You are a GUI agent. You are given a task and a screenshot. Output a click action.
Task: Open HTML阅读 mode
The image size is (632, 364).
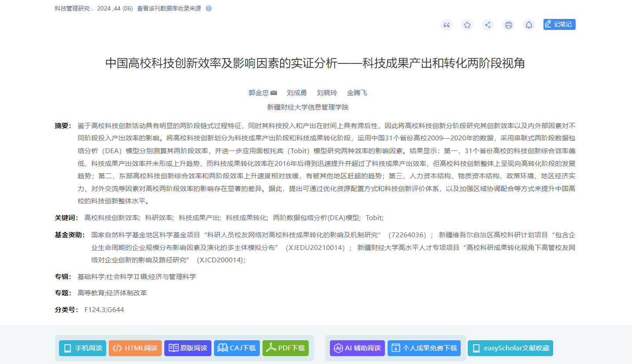coord(135,348)
